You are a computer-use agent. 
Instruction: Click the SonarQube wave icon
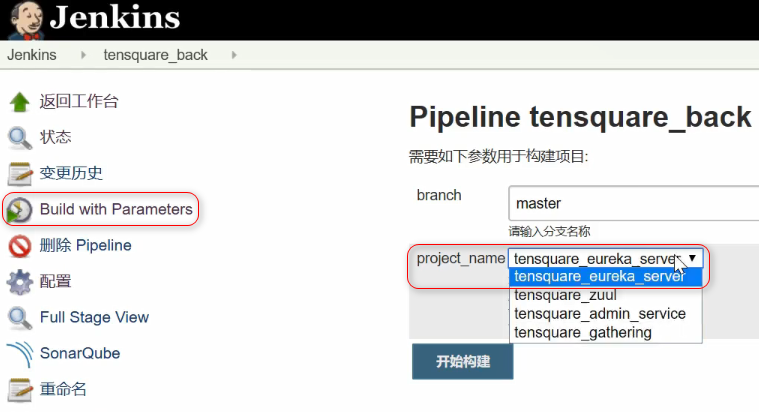click(20, 354)
